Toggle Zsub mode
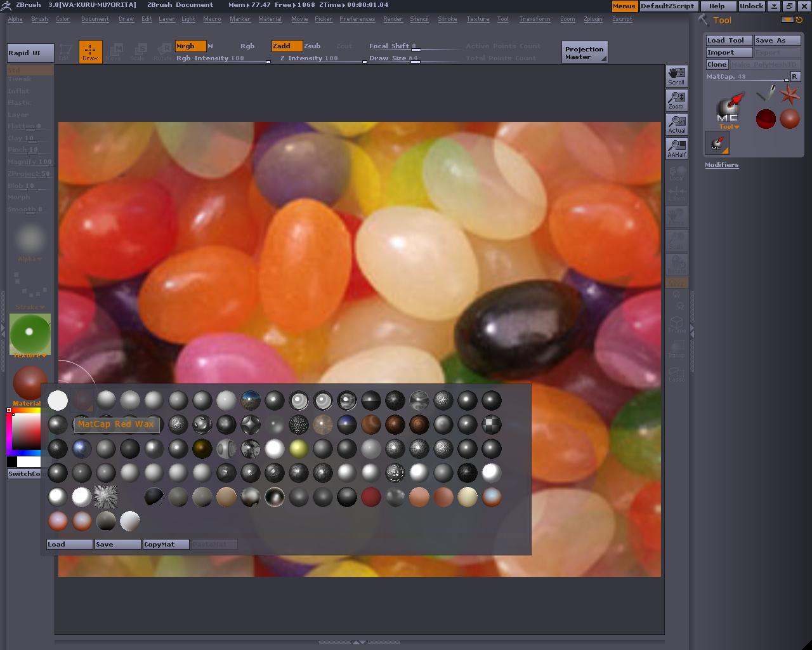The height and width of the screenshot is (650, 812). (312, 46)
